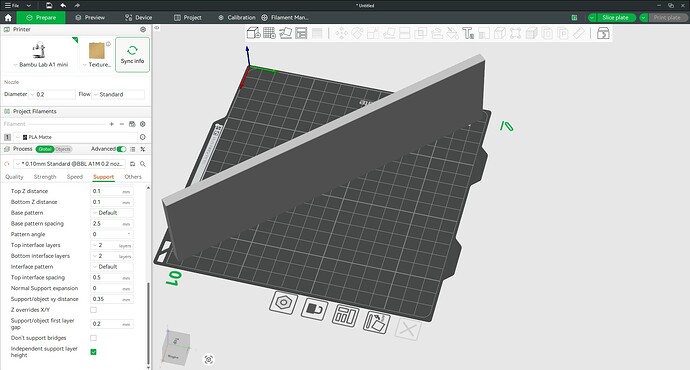
Task: Uncheck Independent support layer height
Action: pyautogui.click(x=93, y=352)
